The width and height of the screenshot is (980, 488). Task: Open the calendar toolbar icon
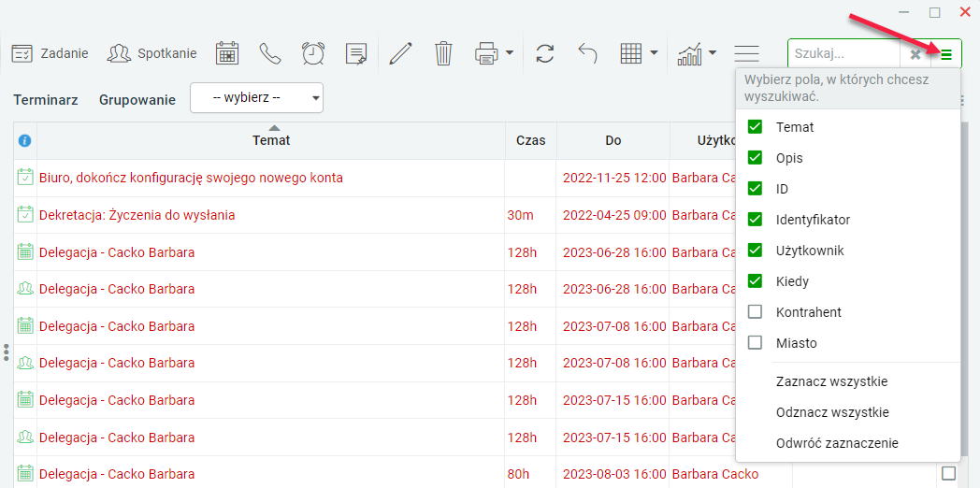tap(227, 53)
